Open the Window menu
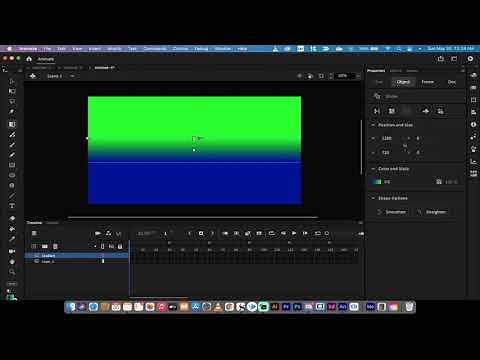Screen dimensions: 480x360 223,49
